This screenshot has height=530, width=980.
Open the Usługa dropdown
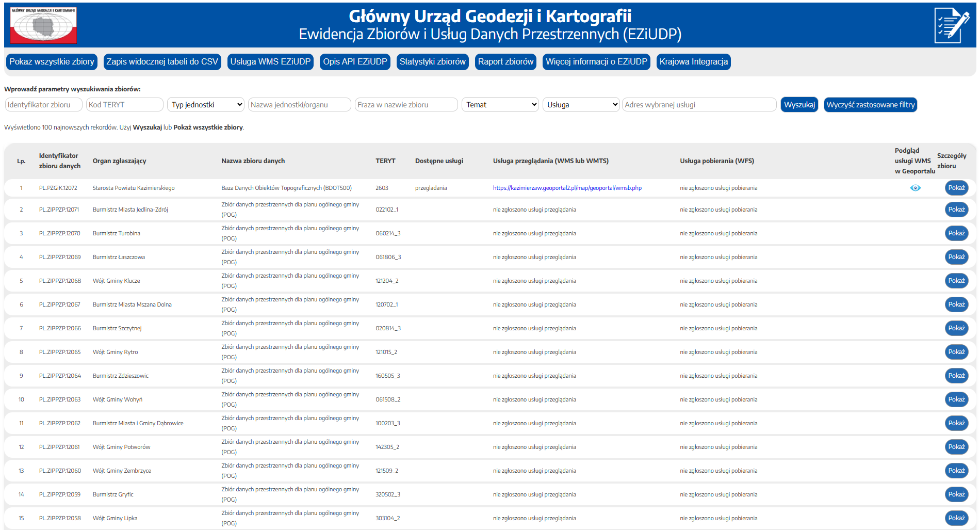coord(581,105)
